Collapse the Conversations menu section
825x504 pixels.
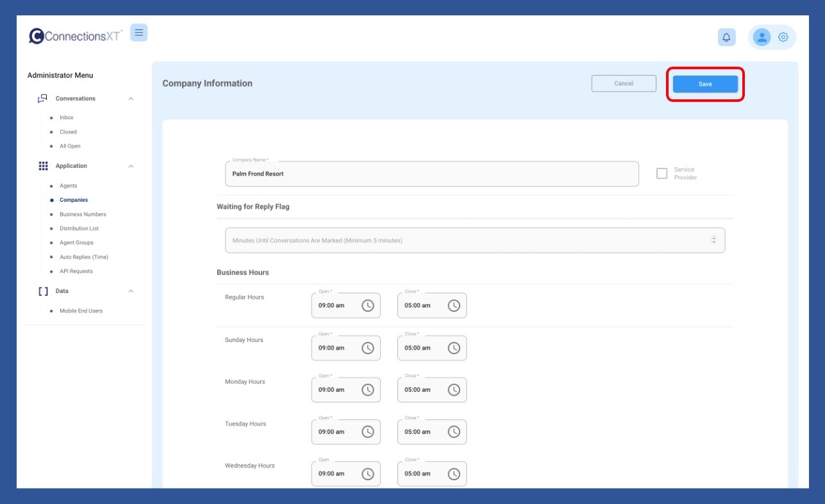pyautogui.click(x=131, y=99)
